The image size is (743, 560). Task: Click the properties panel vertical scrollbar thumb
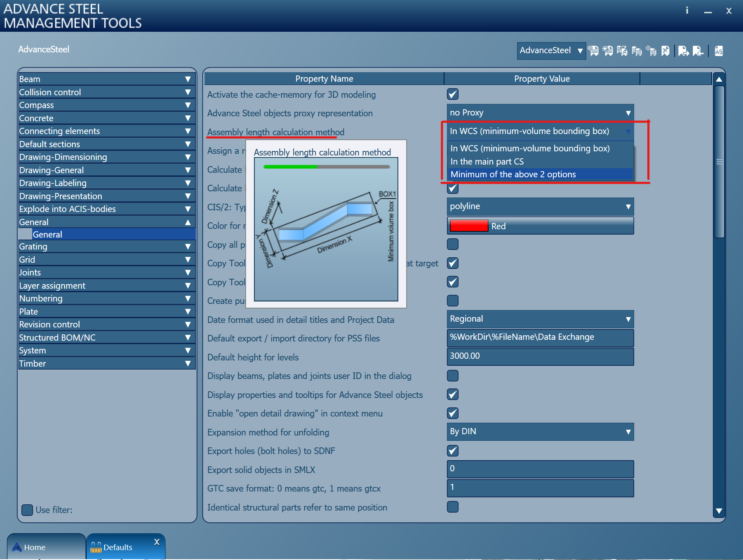pyautogui.click(x=719, y=162)
